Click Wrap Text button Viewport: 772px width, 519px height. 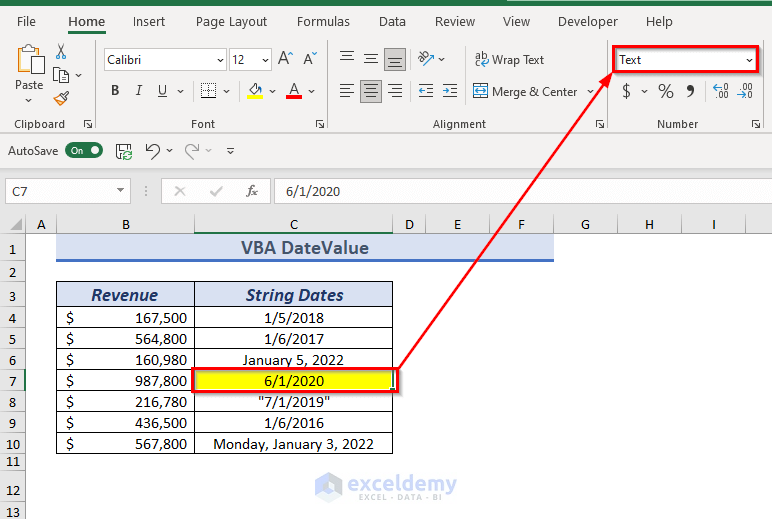coord(509,60)
